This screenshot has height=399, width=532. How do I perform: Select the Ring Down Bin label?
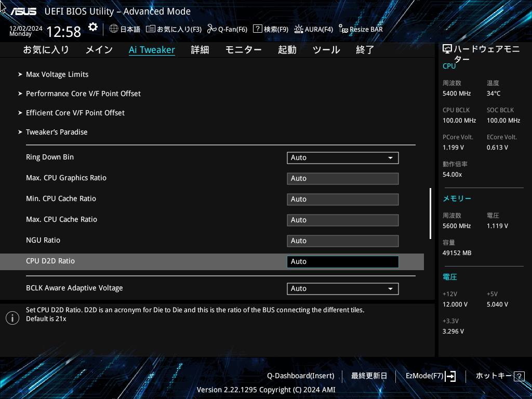pos(50,157)
